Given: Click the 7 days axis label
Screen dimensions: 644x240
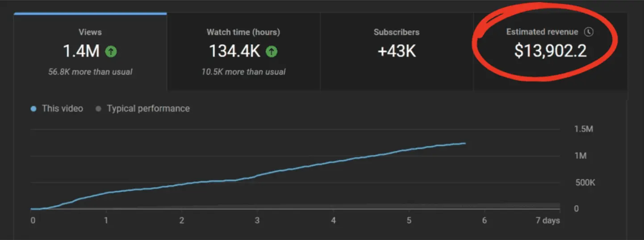Looking at the screenshot, I should point(548,221).
